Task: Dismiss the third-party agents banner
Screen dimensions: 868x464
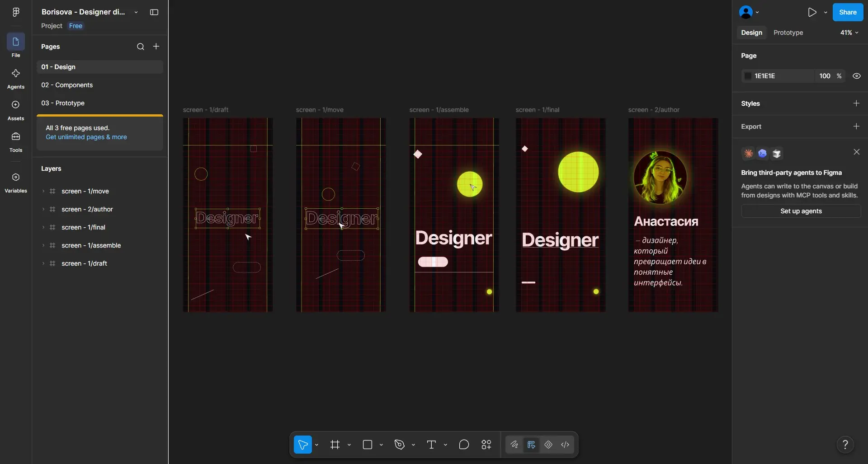Action: click(x=856, y=152)
